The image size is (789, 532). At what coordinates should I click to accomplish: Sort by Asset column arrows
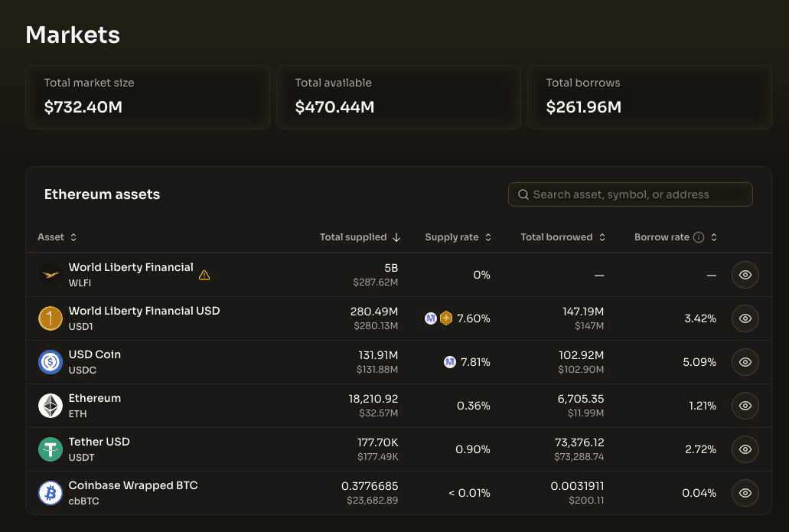(73, 237)
